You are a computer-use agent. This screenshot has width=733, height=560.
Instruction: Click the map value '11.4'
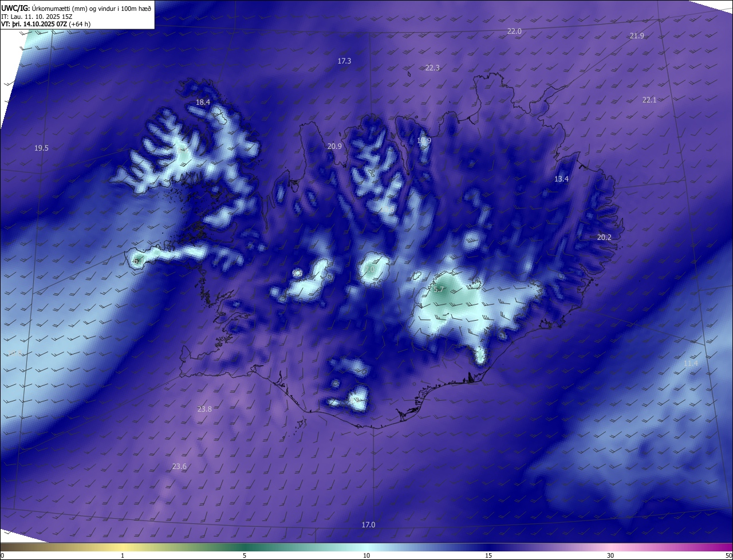[x=691, y=364]
